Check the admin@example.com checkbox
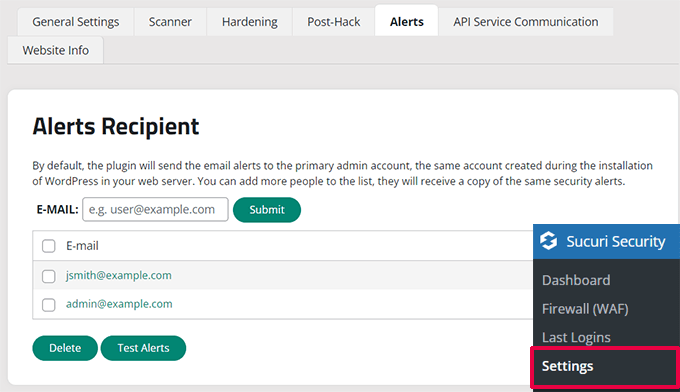 (49, 305)
